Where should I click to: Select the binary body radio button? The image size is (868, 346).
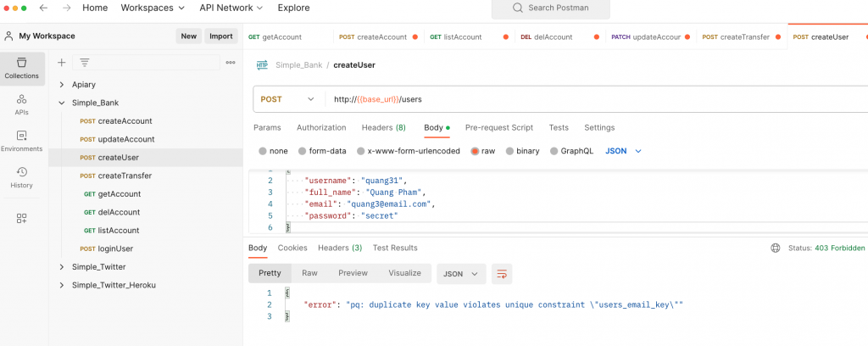(x=509, y=151)
